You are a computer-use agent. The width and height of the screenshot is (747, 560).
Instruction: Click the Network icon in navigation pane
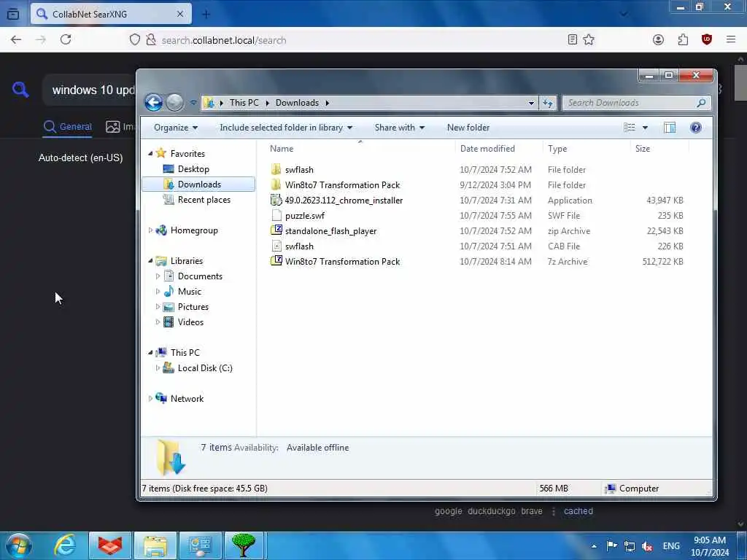click(161, 398)
